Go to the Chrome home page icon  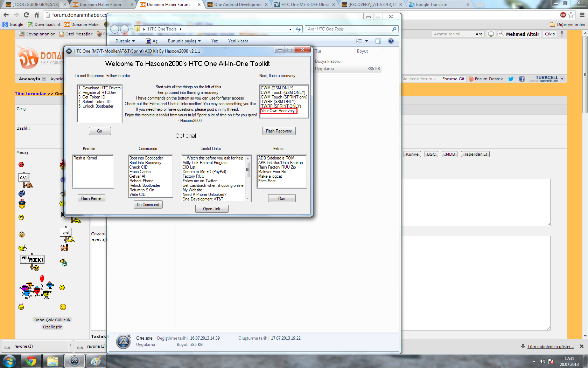36,15
